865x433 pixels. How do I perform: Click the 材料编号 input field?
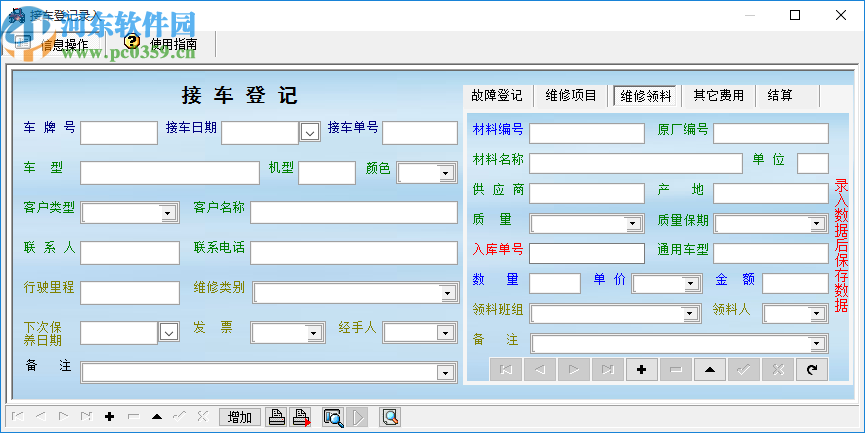pyautogui.click(x=586, y=133)
